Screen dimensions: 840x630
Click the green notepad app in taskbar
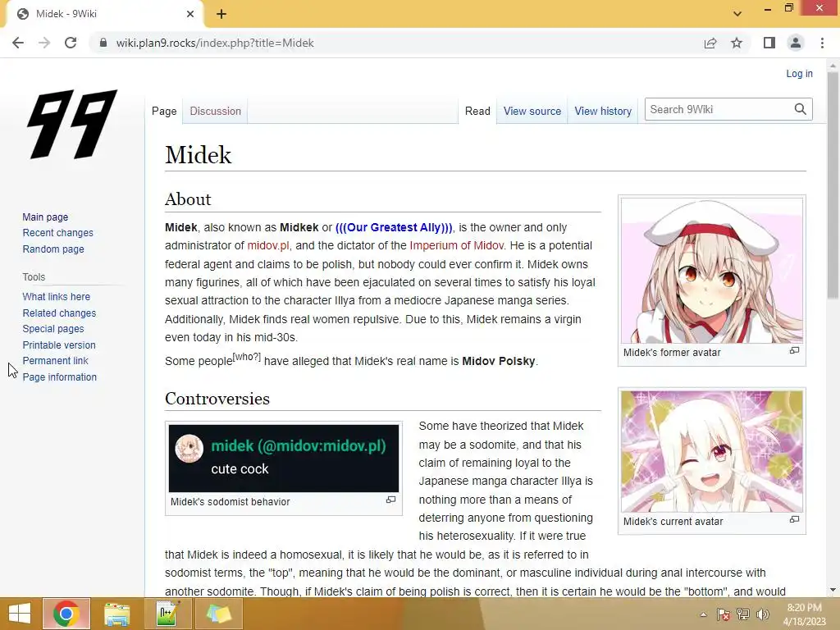click(167, 614)
